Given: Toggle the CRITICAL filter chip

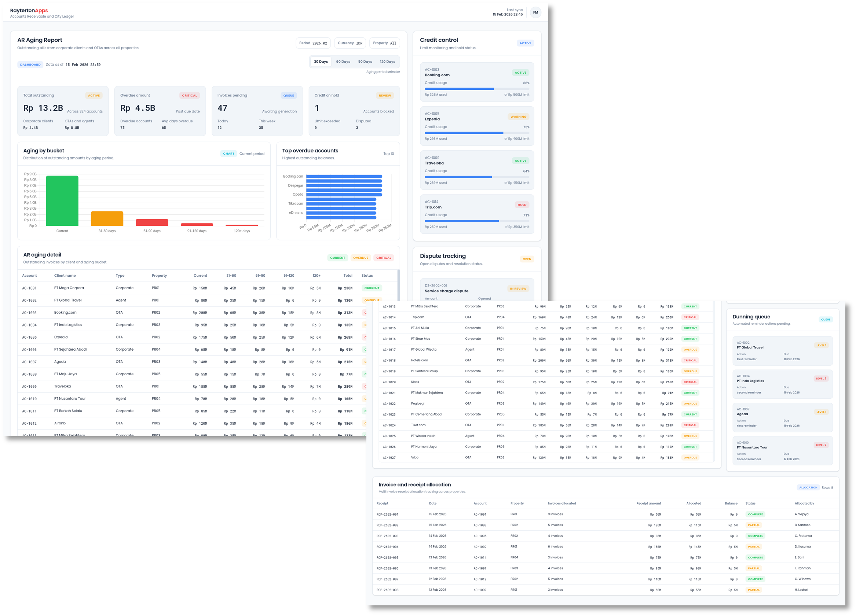Looking at the screenshot, I should coord(384,258).
